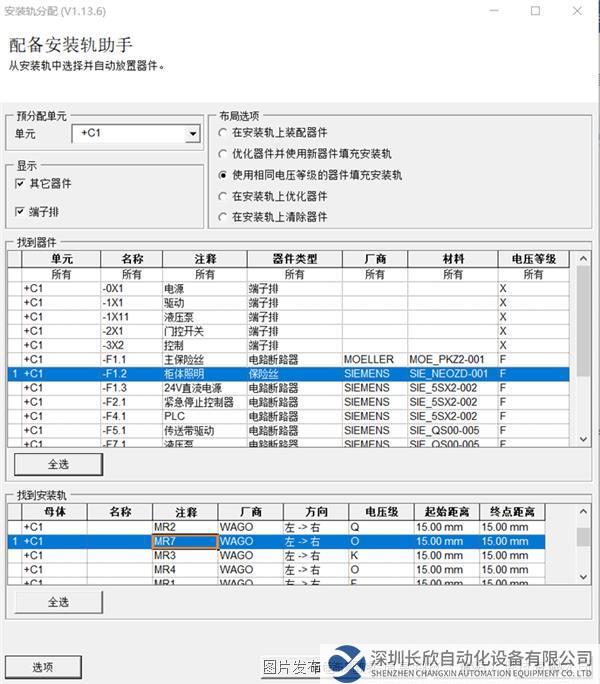600x684 pixels.
Task: Select the -F1.1 主保险丝 device row
Action: (x=200, y=359)
